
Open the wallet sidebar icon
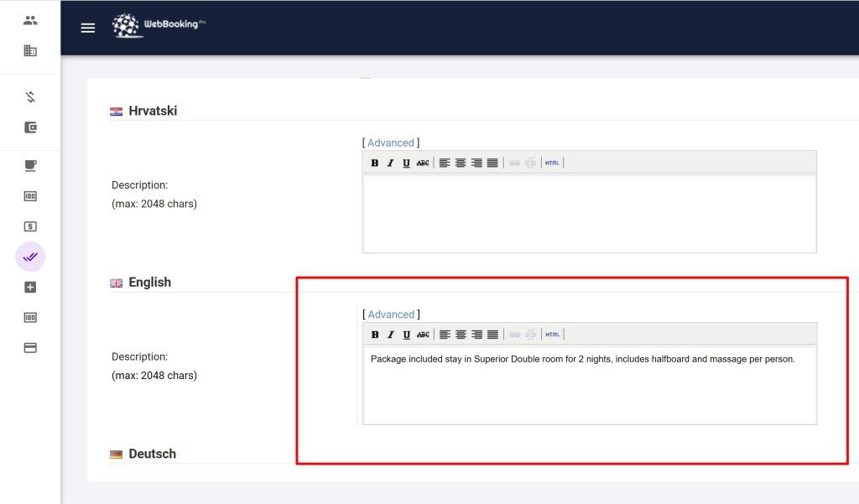[x=30, y=127]
